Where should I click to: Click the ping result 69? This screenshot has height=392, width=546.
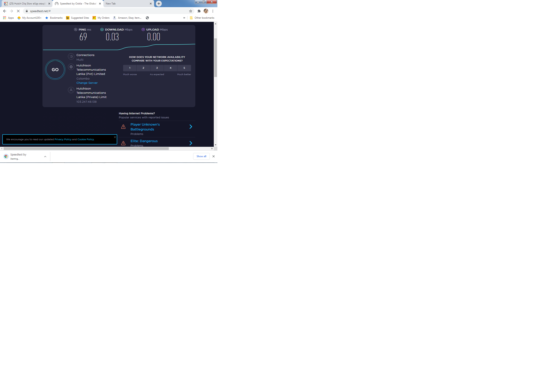83,37
